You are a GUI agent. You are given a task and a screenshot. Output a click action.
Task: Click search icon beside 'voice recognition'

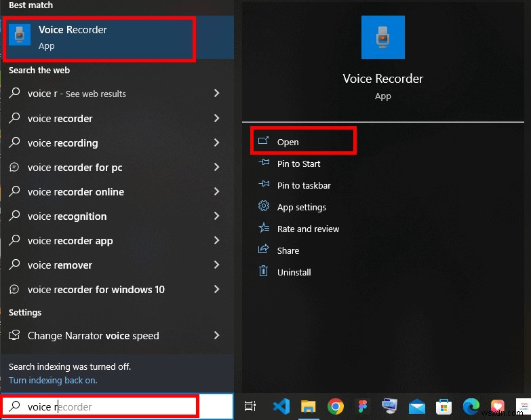click(x=14, y=215)
